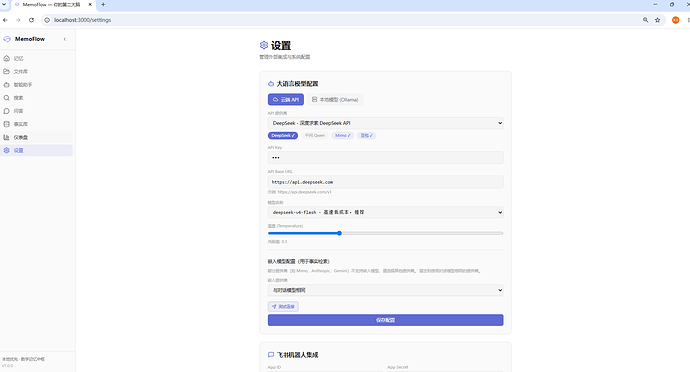Image resolution: width=690 pixels, height=372 pixels.
Task: Open the orange browser profile avatar
Action: 675,20
